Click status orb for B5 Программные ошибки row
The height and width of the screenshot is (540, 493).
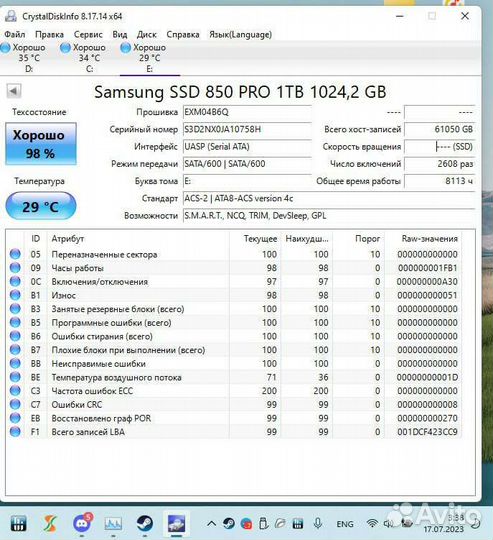[x=15, y=323]
